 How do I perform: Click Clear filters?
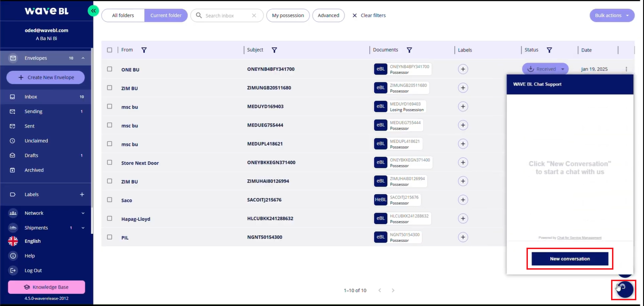point(369,15)
